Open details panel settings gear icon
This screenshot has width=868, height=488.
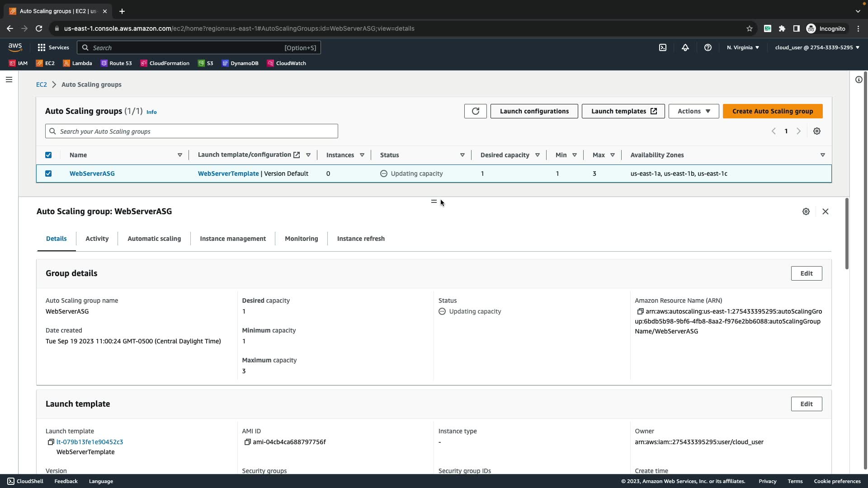click(806, 211)
